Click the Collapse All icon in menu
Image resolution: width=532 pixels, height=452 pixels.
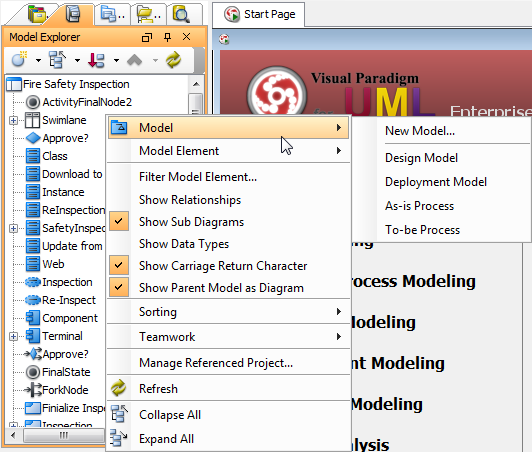[x=119, y=414]
